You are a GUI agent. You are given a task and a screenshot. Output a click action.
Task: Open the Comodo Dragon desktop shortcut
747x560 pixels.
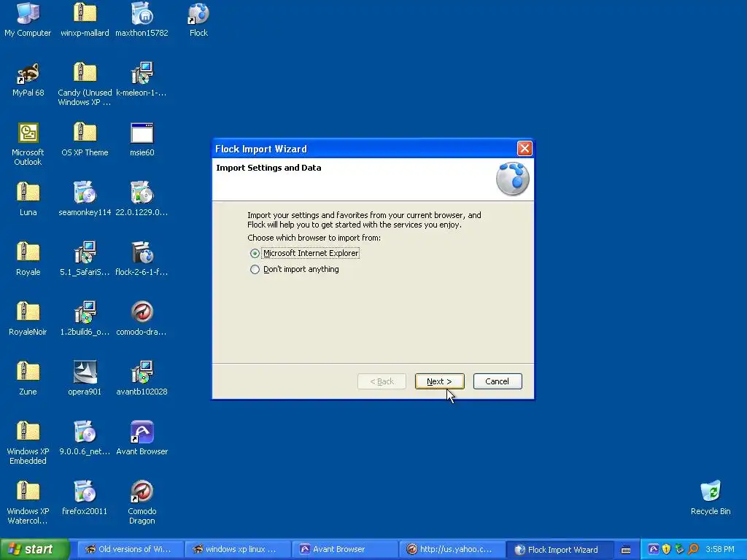[142, 503]
